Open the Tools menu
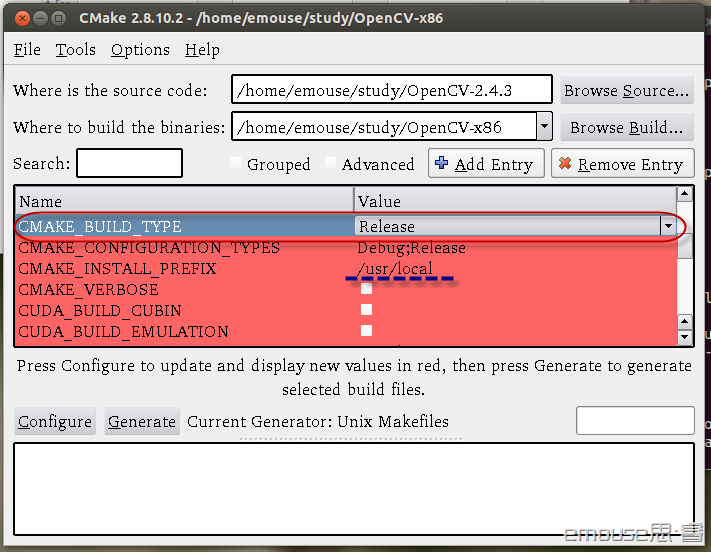Screen dimensions: 711x552 tap(75, 50)
